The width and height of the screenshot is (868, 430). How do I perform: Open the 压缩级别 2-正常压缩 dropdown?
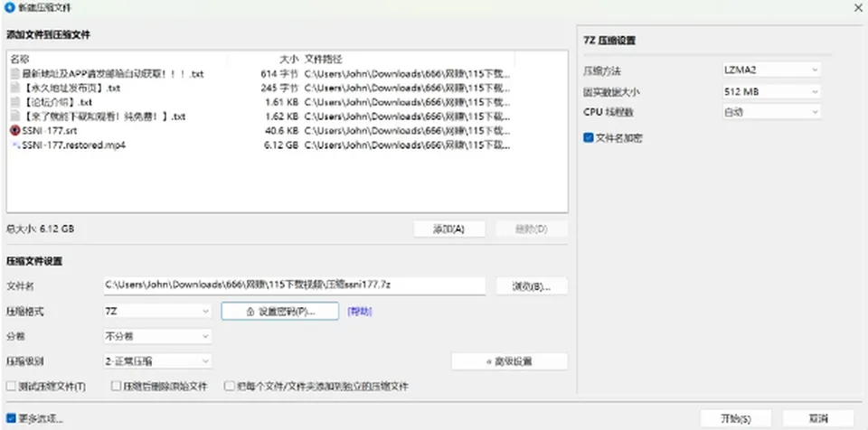point(157,361)
